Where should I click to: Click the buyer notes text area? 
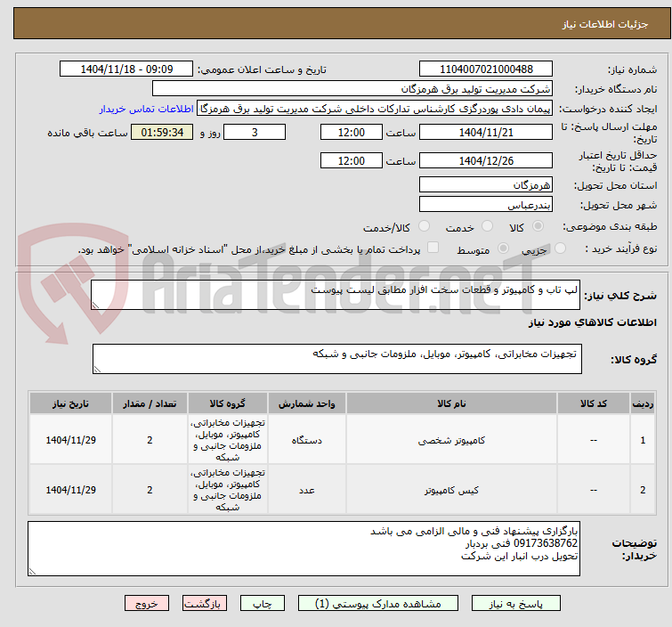click(304, 549)
